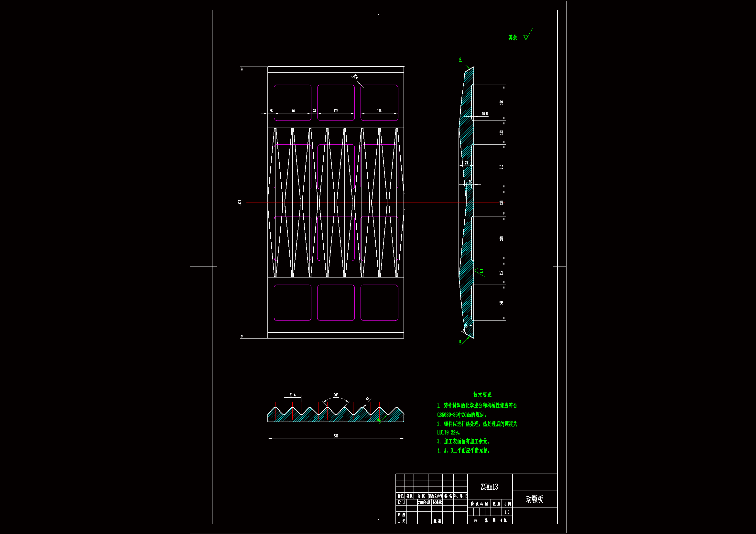Click the 技术要求 heading text
The height and width of the screenshot is (534, 756).
pos(482,394)
